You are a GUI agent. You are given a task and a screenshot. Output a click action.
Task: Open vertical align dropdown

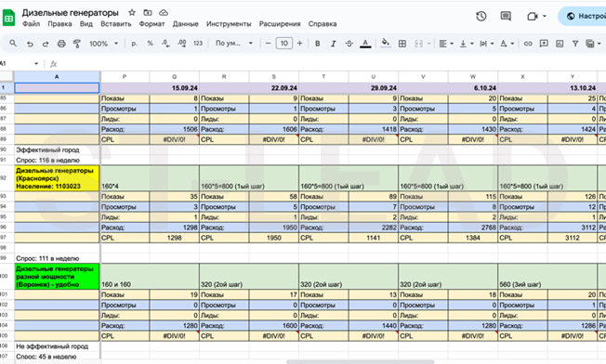coord(467,44)
